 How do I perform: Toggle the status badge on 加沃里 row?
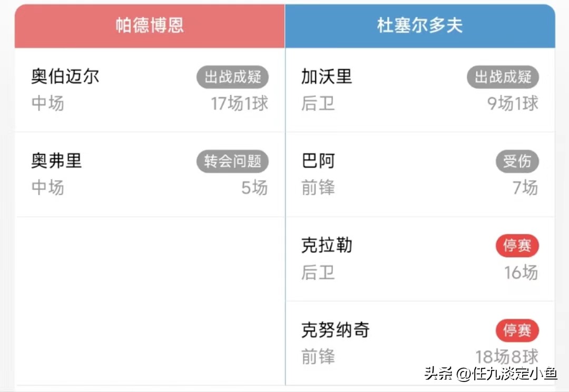tap(503, 77)
